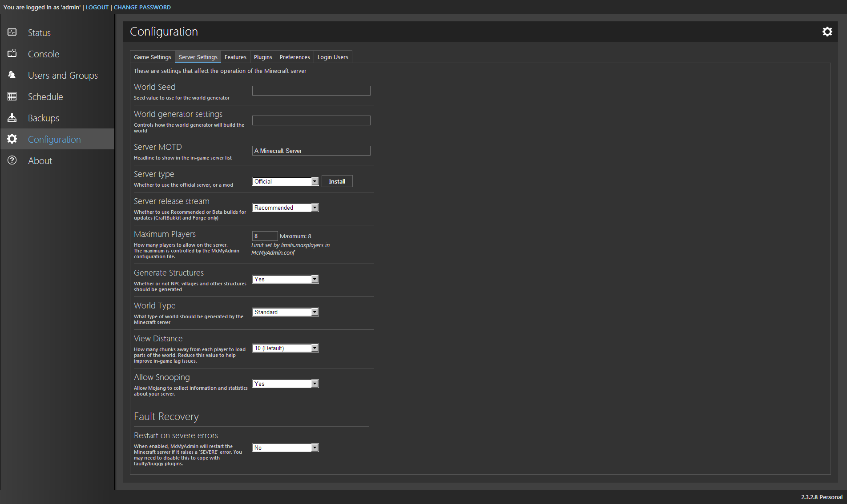
Task: Click the CHANGE PASSWORD link
Action: click(x=142, y=7)
